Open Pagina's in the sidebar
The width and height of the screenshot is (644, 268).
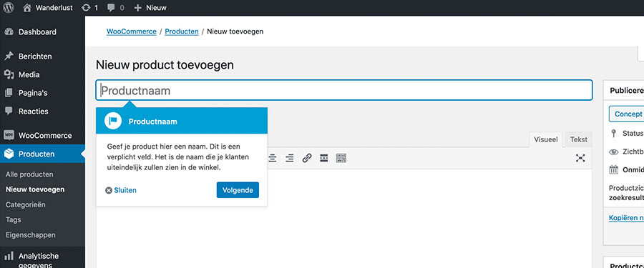42,93
